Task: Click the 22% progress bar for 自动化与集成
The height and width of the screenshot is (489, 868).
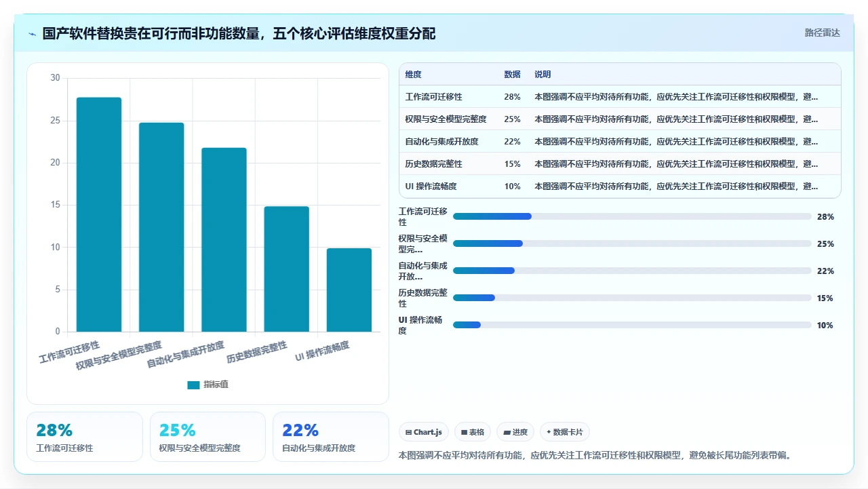Action: click(x=632, y=271)
